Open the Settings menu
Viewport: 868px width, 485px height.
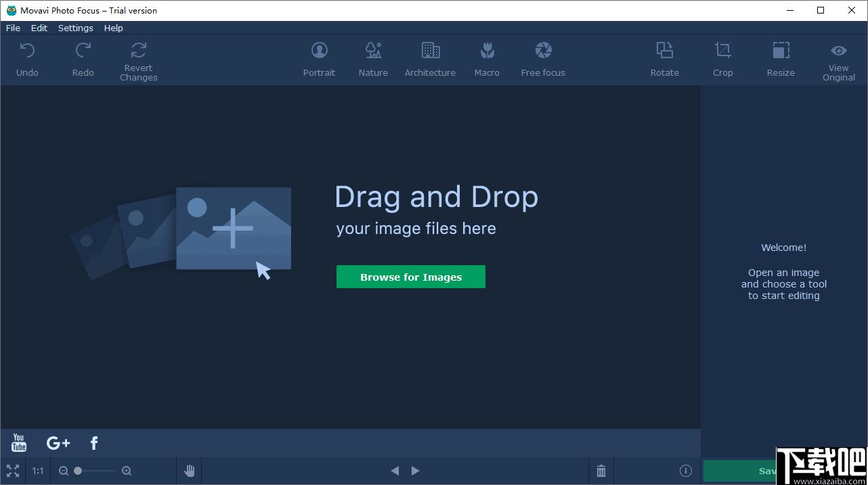(76, 28)
